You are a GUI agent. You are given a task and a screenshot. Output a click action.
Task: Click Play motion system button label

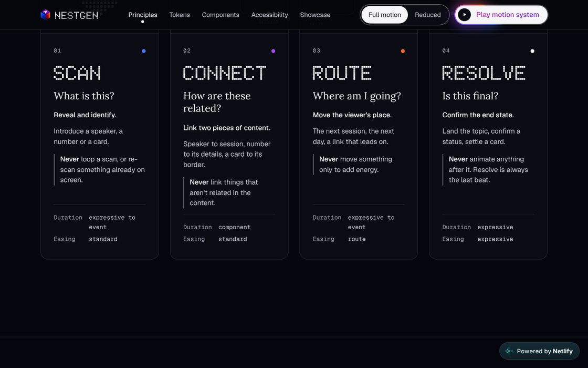point(507,15)
